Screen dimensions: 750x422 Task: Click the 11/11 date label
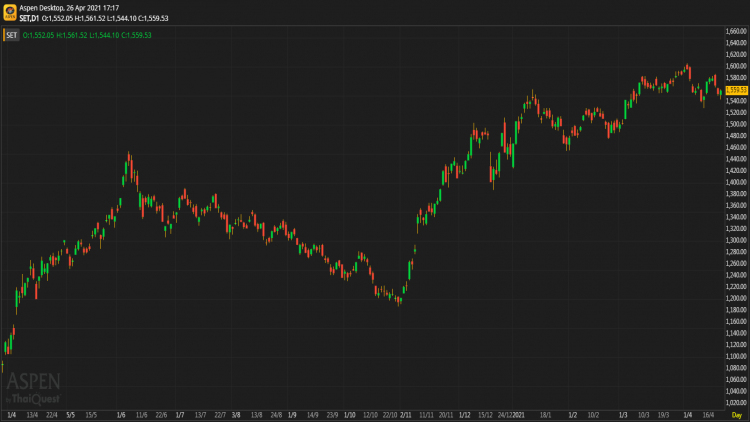point(426,415)
